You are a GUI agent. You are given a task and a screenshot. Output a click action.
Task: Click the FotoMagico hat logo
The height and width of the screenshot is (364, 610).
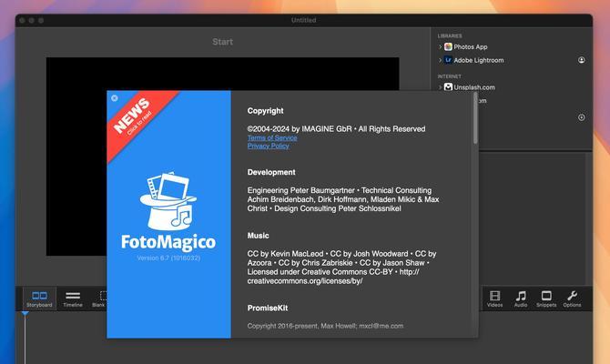point(168,201)
